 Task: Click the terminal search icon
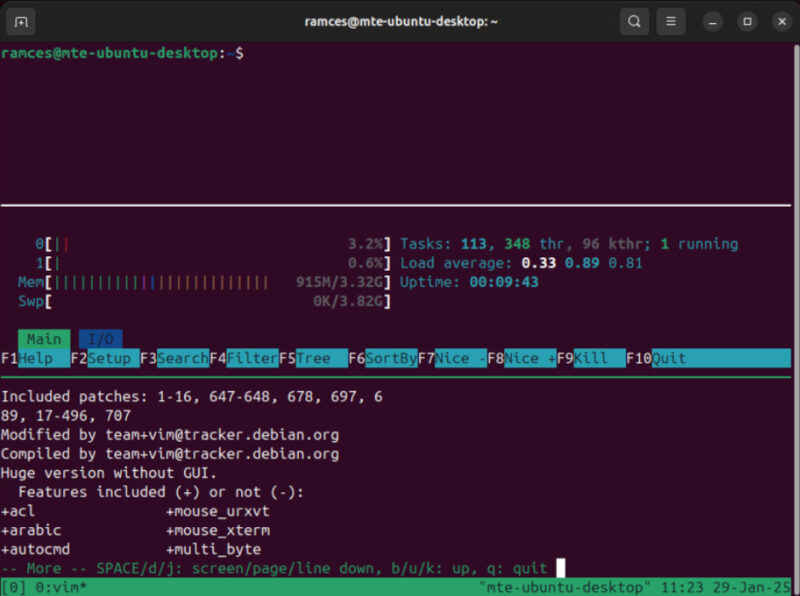[634, 21]
